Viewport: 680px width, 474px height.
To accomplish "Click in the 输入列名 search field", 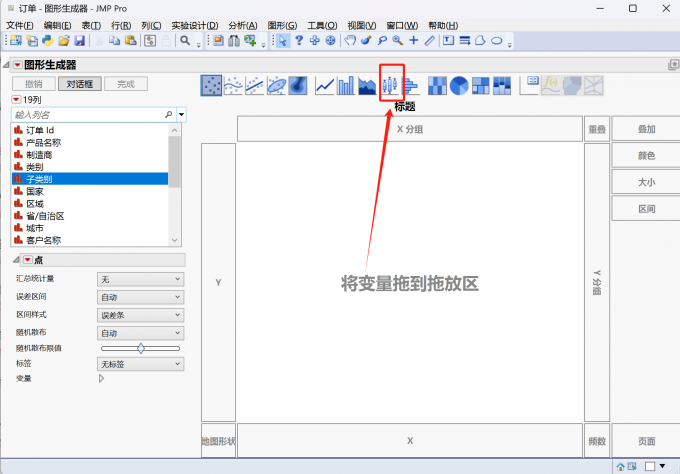I will pos(93,115).
